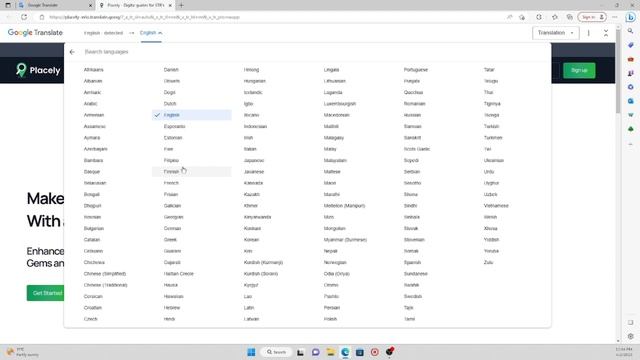Click the green Sign up button
The image size is (640, 360).
(x=579, y=70)
